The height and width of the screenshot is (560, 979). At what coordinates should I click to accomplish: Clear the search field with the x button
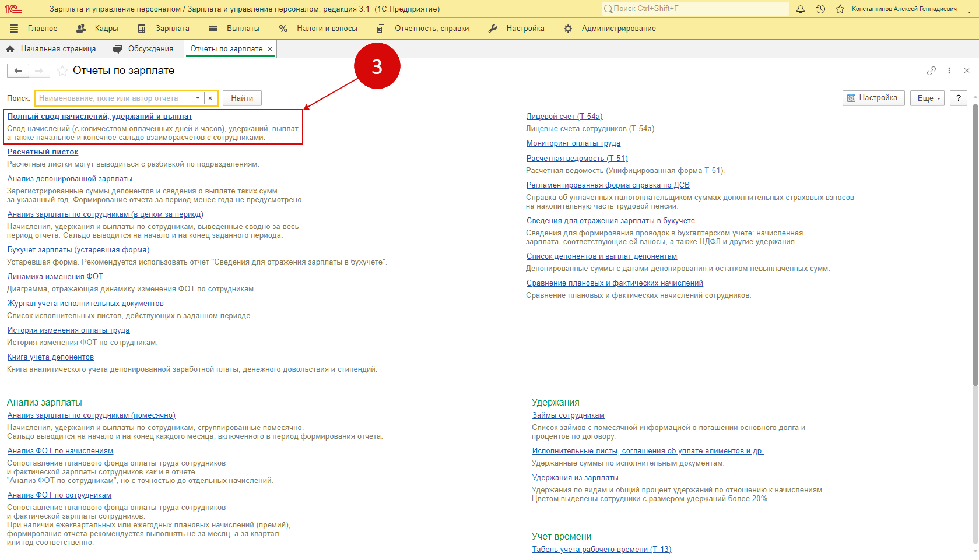coord(210,98)
